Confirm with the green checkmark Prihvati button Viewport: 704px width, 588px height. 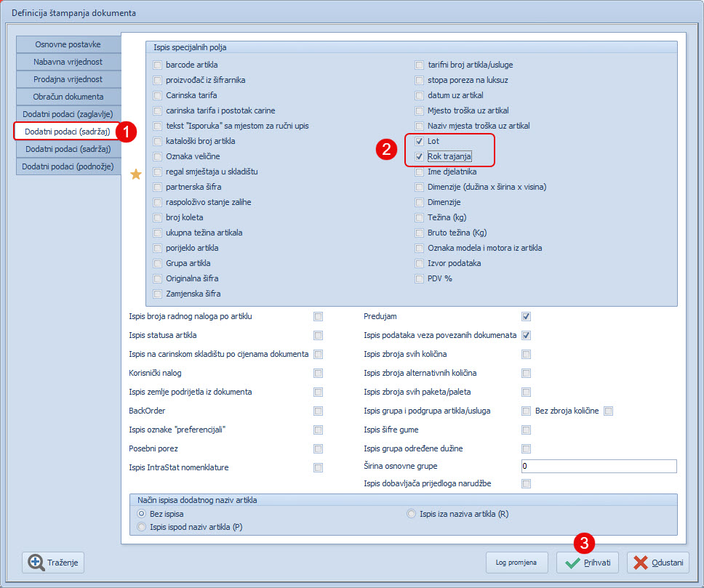click(x=587, y=563)
